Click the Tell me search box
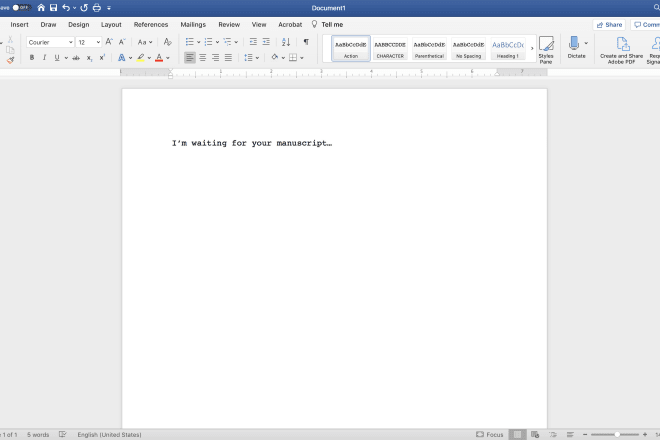The height and width of the screenshot is (440, 660). (327, 24)
